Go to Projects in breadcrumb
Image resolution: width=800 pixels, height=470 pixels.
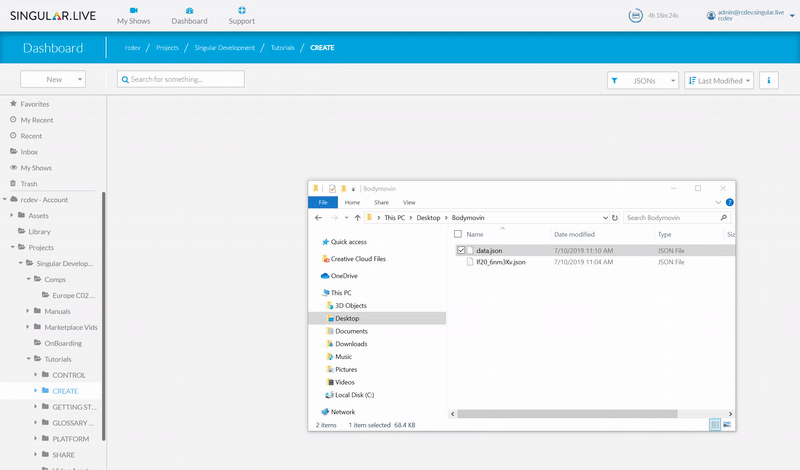tap(167, 47)
